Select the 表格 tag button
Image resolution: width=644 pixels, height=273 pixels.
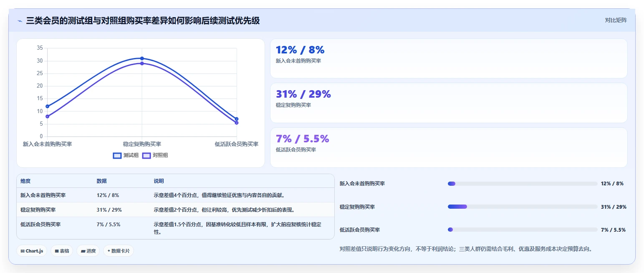(62, 251)
